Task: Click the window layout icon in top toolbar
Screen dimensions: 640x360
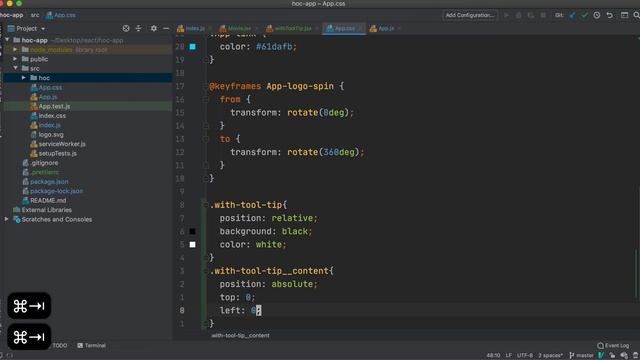Action: (x=624, y=16)
